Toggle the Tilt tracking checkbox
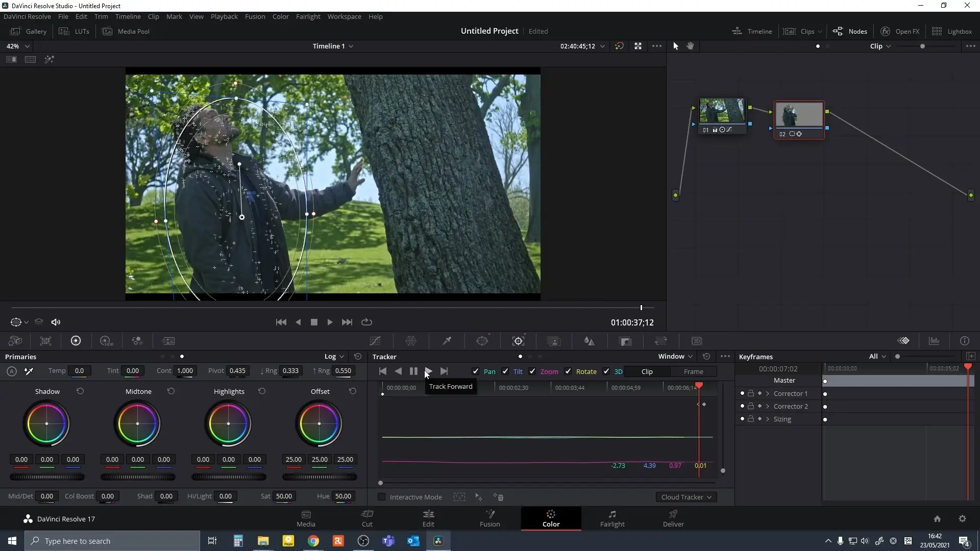 pyautogui.click(x=505, y=371)
